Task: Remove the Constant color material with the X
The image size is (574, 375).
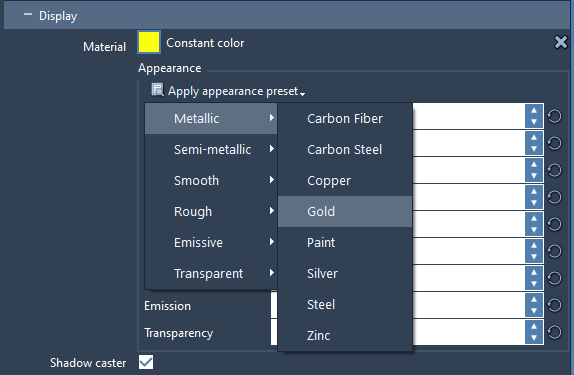Action: [560, 42]
